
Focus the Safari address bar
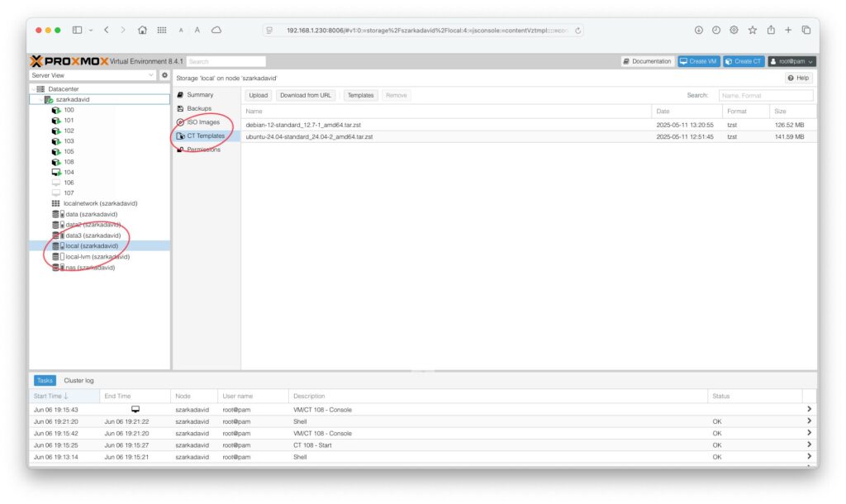click(x=423, y=31)
